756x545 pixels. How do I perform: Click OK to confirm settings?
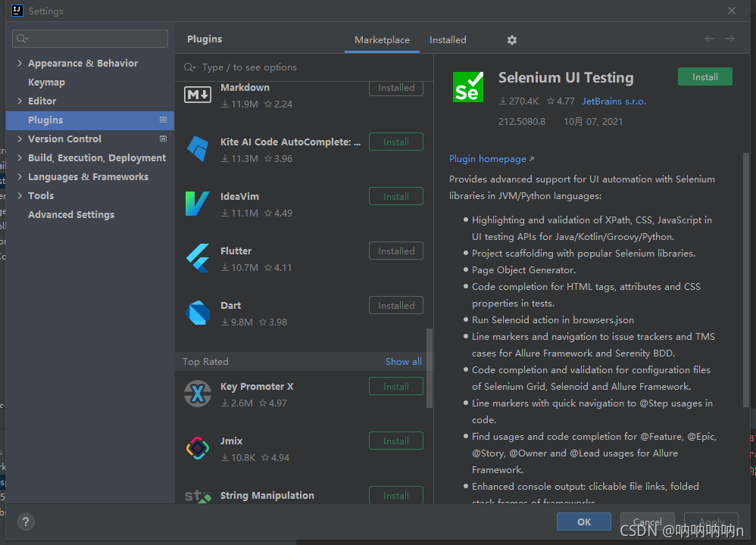coord(584,522)
